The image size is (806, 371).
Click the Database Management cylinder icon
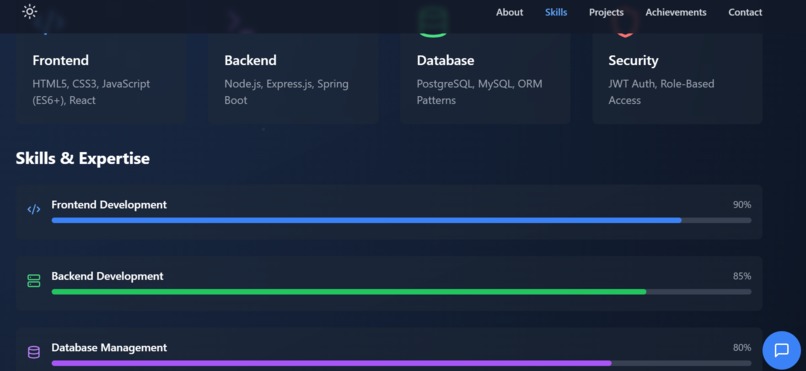pyautogui.click(x=33, y=353)
